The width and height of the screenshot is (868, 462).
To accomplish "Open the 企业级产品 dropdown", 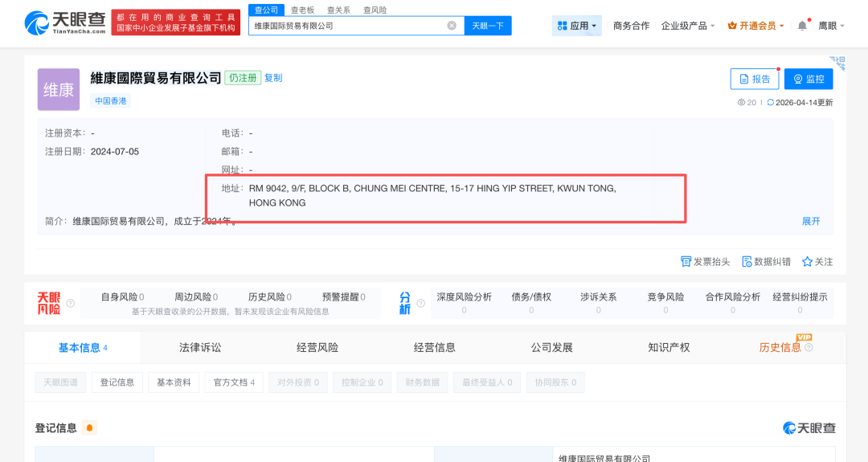I will pos(687,26).
